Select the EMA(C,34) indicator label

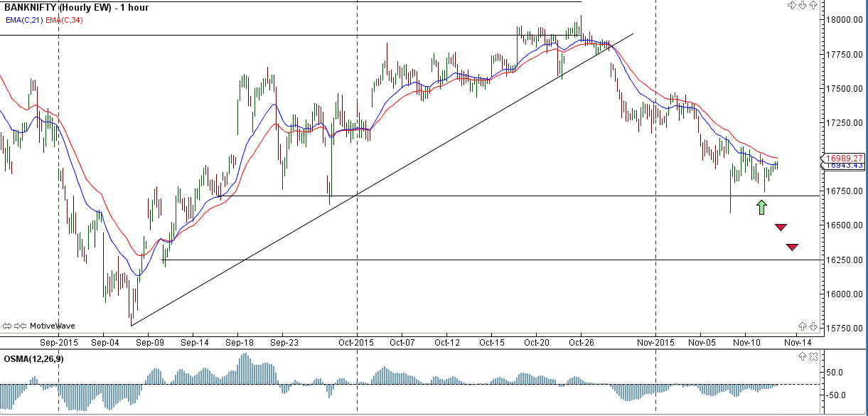click(x=64, y=20)
